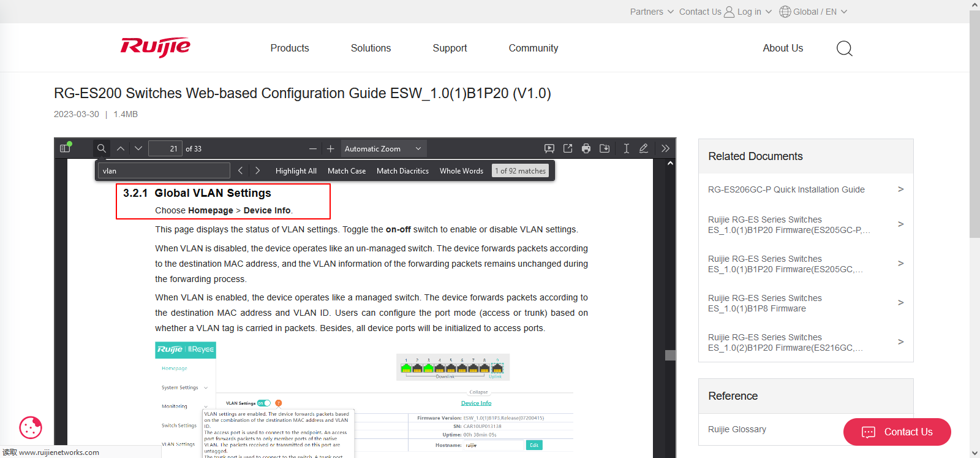Select the text cursor tool icon
The height and width of the screenshot is (458, 980).
[626, 148]
